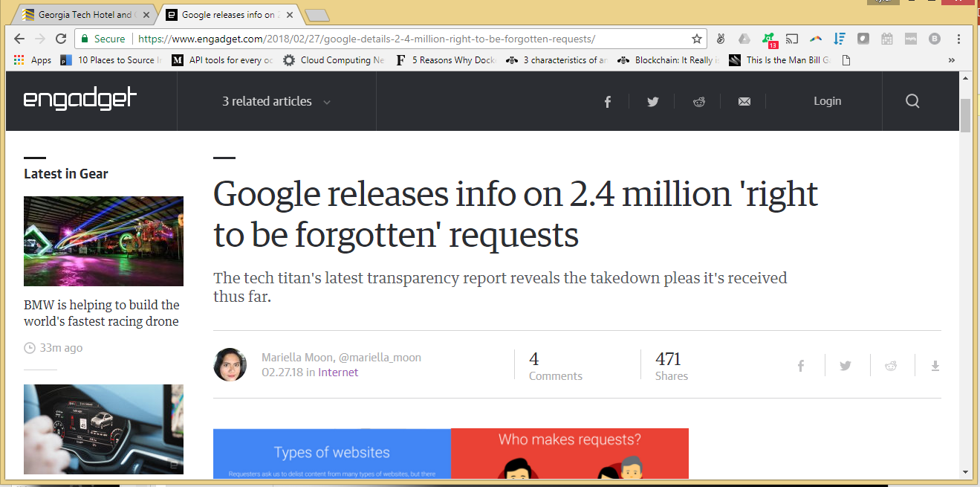Open the car dashboard article thumbnail
The image size is (980, 487).
(x=103, y=429)
